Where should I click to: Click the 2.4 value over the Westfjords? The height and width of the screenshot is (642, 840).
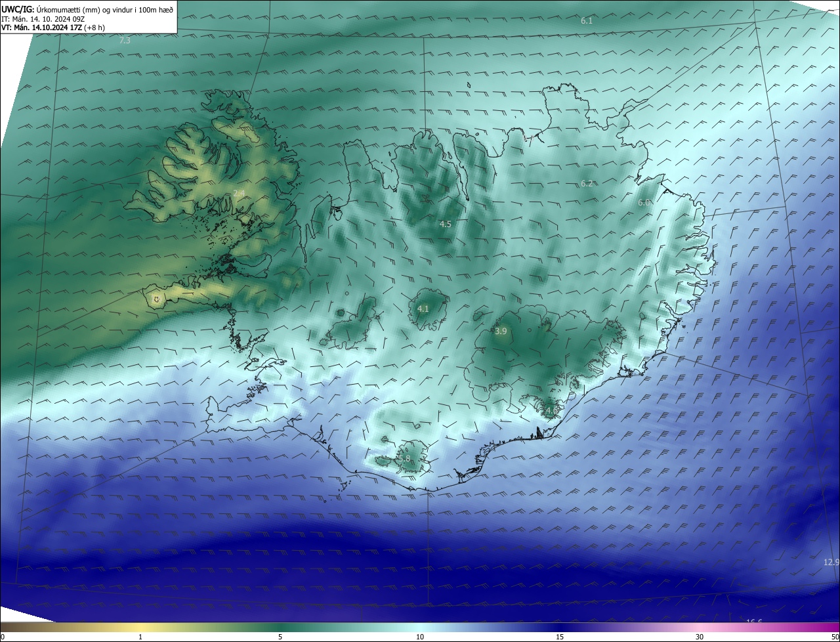tap(239, 193)
